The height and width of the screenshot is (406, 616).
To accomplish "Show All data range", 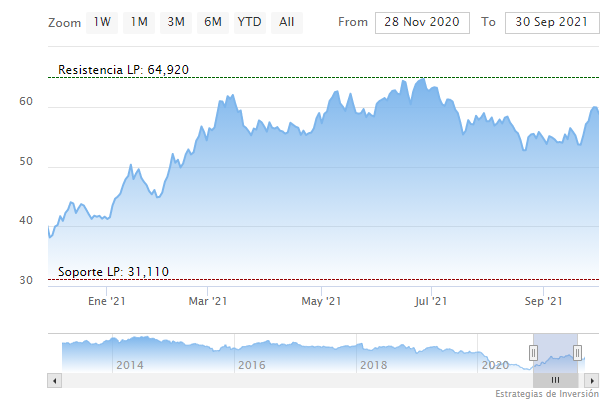I will [x=287, y=21].
